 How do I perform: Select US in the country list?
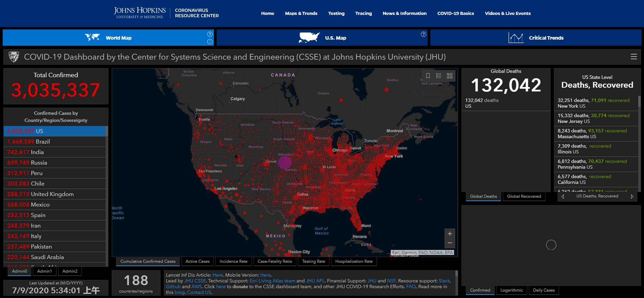(55, 131)
